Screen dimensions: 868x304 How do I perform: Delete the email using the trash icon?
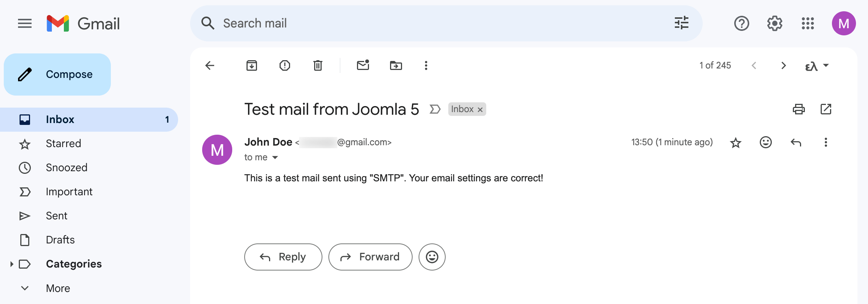pyautogui.click(x=318, y=65)
